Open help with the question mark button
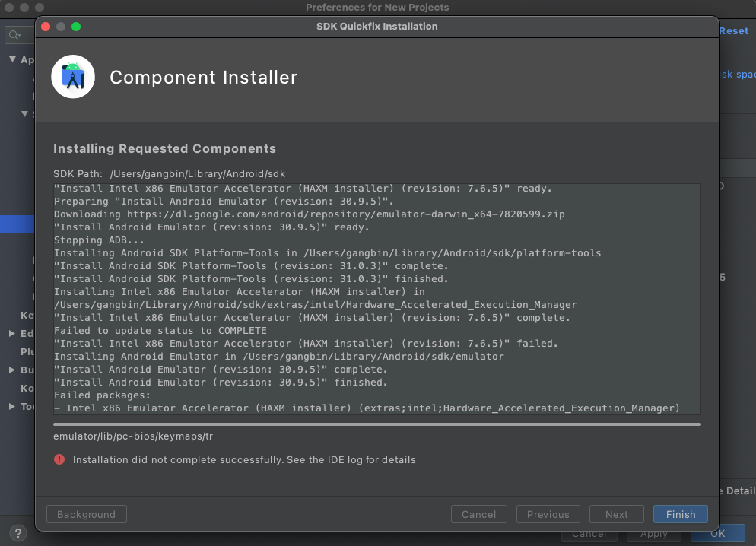Viewport: 756px width, 546px height. point(18,533)
